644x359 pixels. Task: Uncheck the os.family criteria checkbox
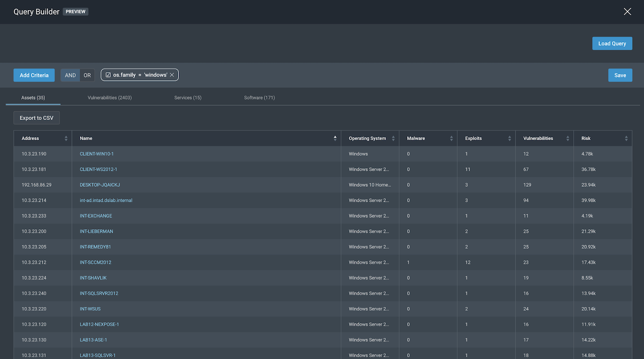(x=108, y=75)
